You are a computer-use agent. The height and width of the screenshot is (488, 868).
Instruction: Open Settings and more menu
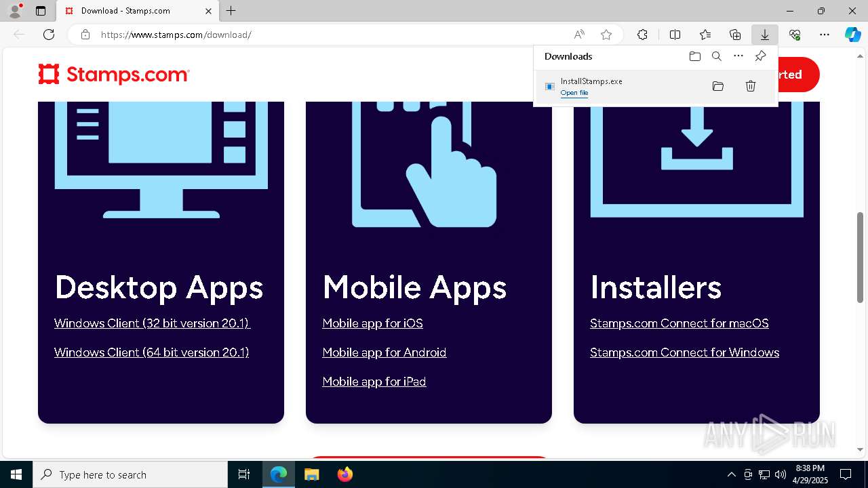point(825,35)
